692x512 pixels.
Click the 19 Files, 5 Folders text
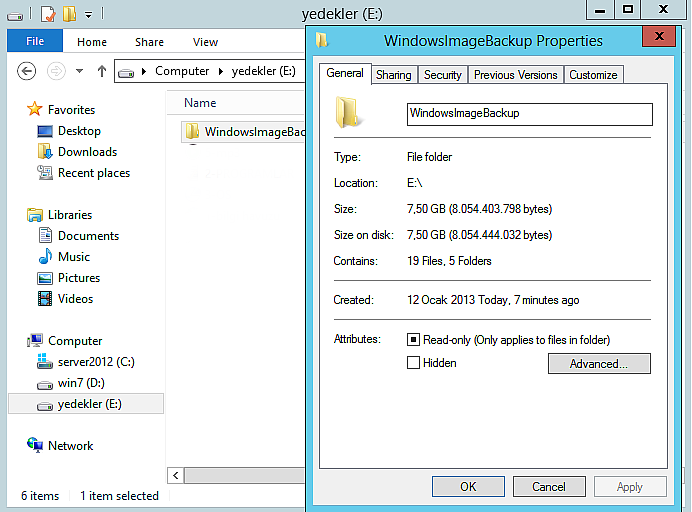pyautogui.click(x=449, y=261)
